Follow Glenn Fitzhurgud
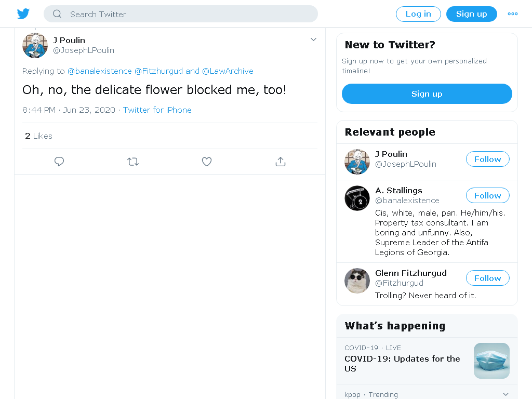This screenshot has height=399, width=532. pos(487,278)
